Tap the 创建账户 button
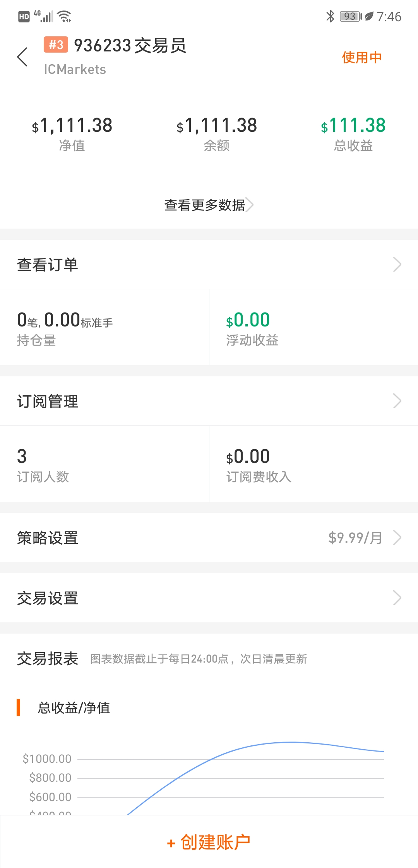 click(x=209, y=842)
